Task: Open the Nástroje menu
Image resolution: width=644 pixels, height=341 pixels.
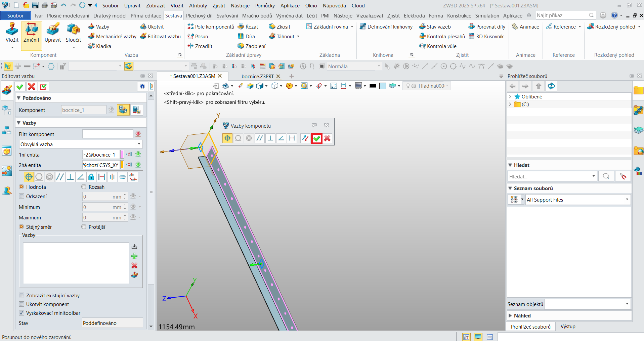Action: (240, 6)
